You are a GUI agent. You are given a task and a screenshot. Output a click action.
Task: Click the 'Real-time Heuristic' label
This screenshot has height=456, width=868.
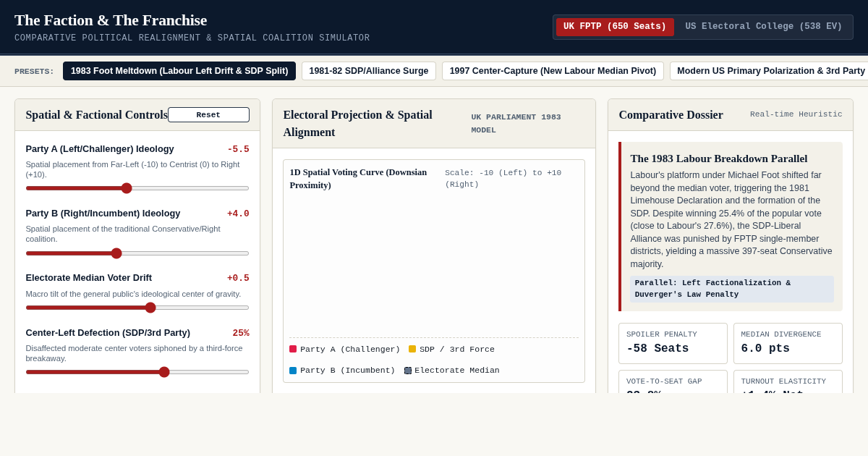click(x=796, y=114)
